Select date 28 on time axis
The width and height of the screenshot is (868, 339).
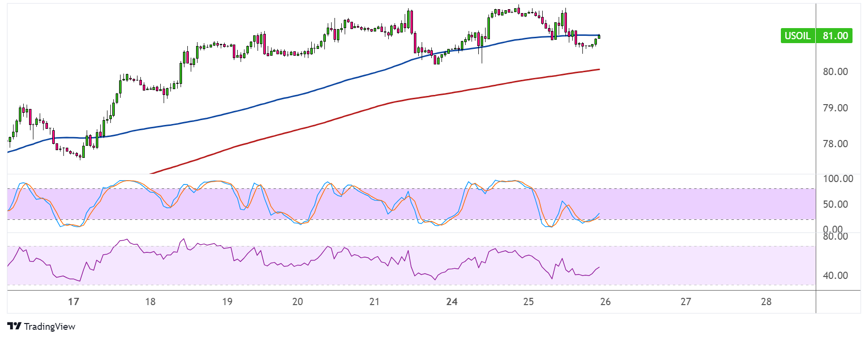click(x=766, y=302)
